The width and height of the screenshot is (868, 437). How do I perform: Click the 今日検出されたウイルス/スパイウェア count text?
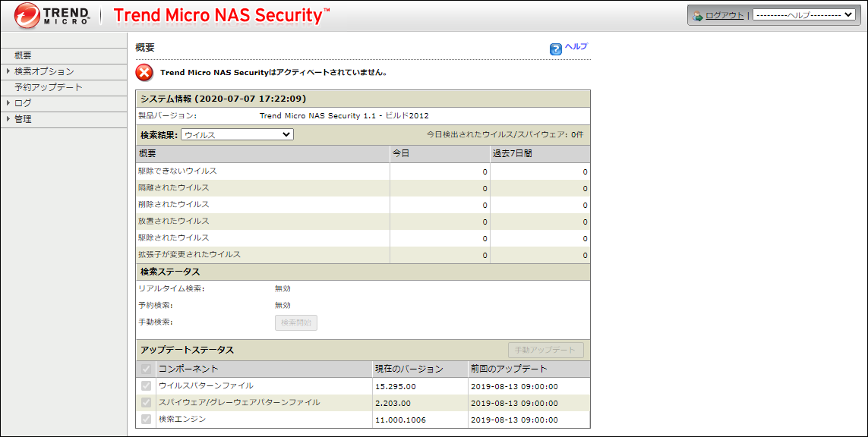[505, 134]
